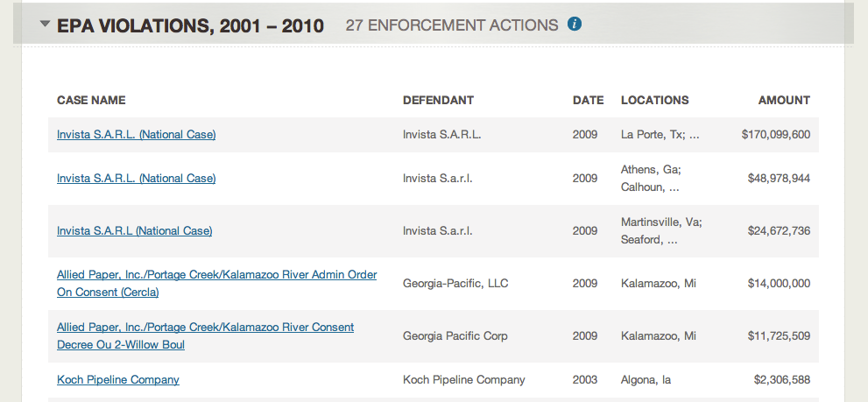Open the Koch Pipeline Company case link
This screenshot has height=402, width=868.
point(118,380)
